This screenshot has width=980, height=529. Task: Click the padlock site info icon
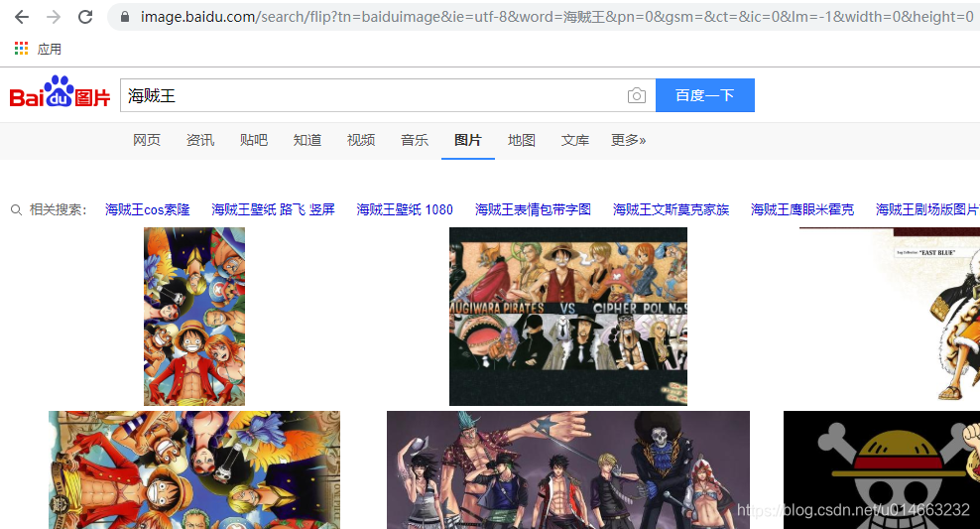pyautogui.click(x=125, y=17)
